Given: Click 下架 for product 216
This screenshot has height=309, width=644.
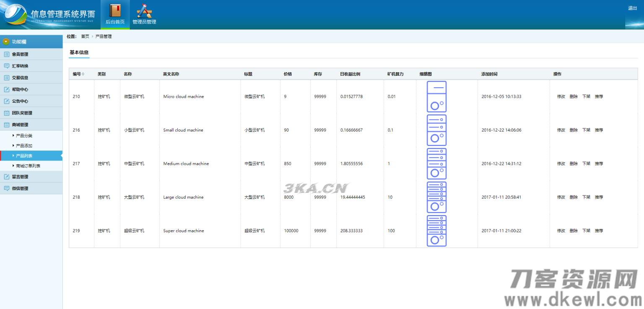Looking at the screenshot, I should [586, 130].
